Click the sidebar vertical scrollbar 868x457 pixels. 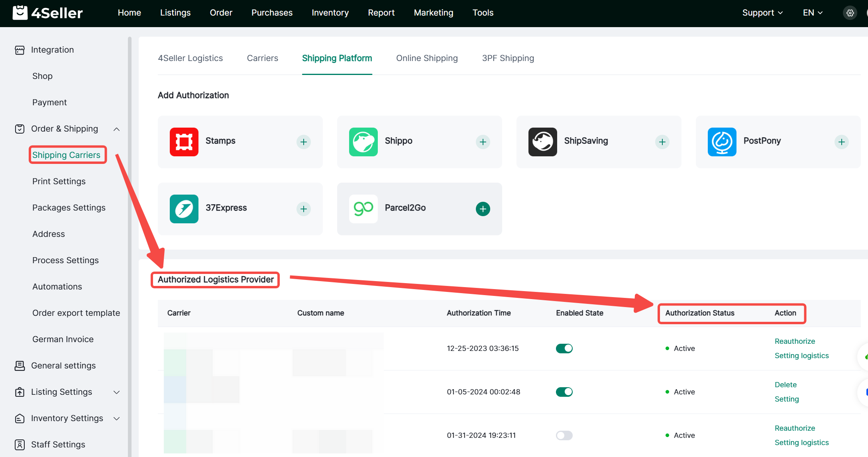pyautogui.click(x=130, y=239)
